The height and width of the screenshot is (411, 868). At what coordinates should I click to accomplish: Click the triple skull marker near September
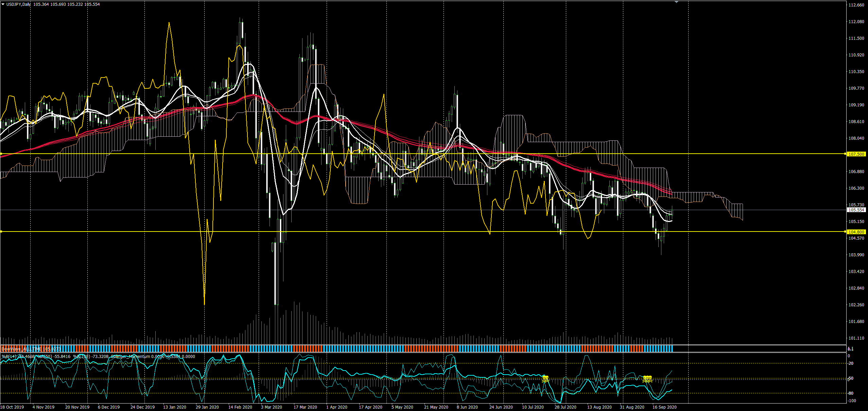click(x=647, y=379)
